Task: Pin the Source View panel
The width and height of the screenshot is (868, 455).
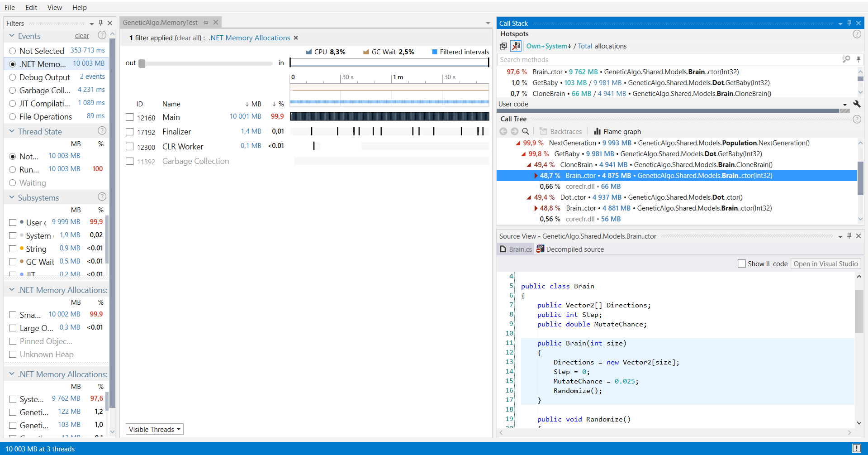Action: click(849, 235)
